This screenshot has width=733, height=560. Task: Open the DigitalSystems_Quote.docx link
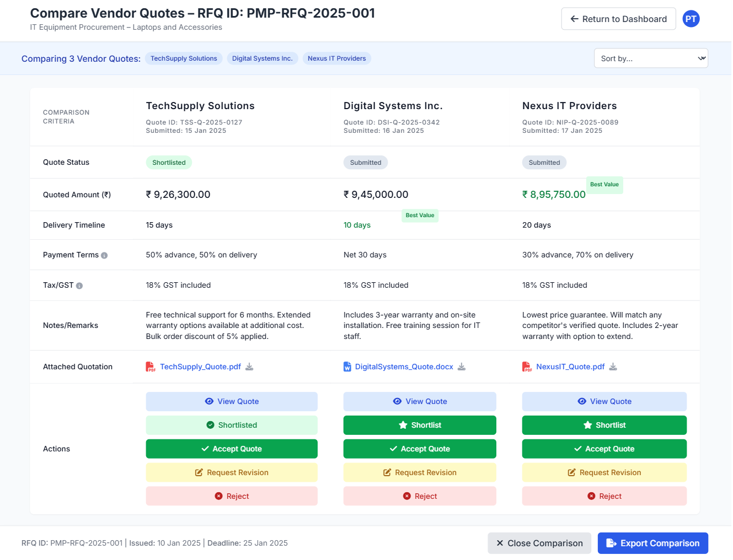(404, 367)
